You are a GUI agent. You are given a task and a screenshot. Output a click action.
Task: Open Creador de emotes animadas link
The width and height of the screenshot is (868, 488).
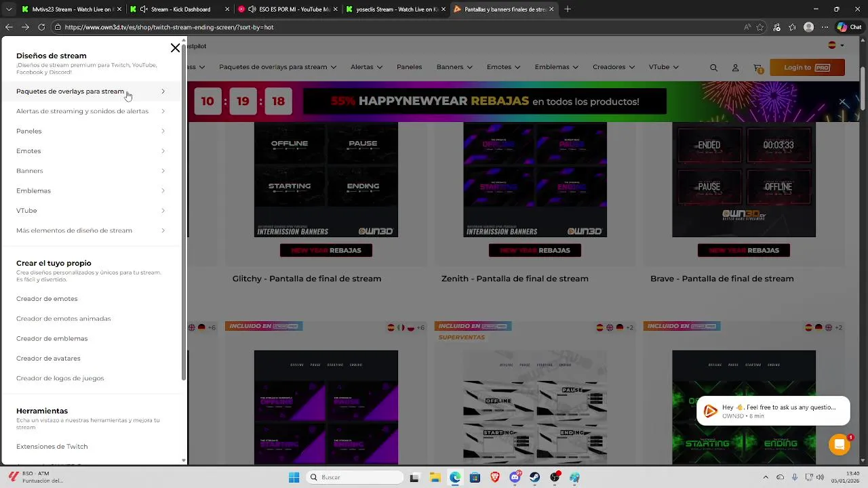(x=63, y=319)
